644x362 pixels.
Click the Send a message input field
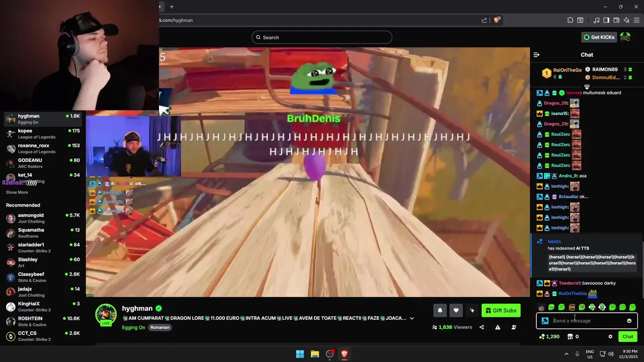[x=587, y=321]
